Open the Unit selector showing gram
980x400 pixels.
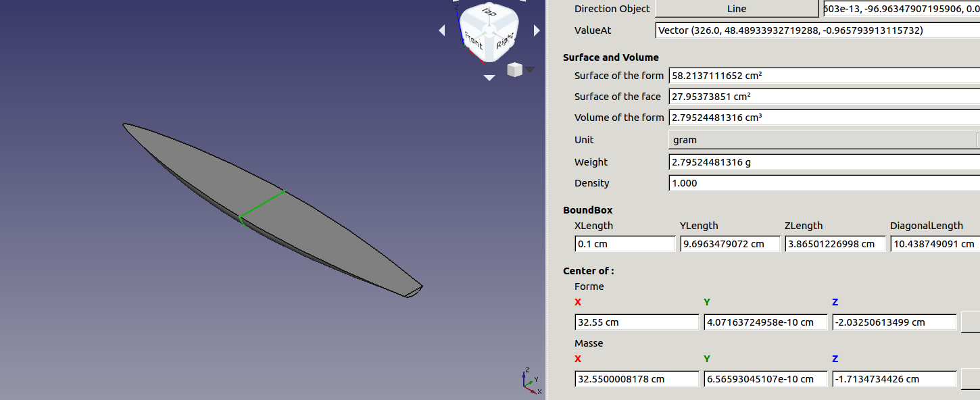click(x=823, y=140)
